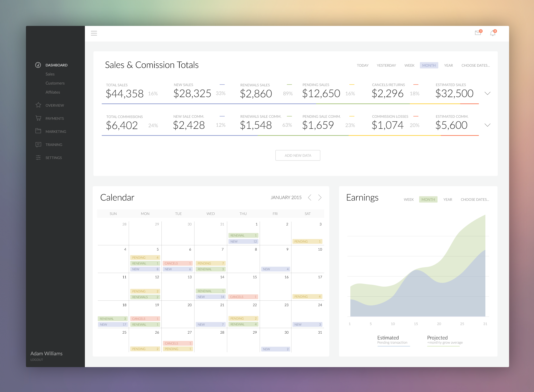Open the mail envelope notifications
534x392 pixels.
click(x=478, y=33)
